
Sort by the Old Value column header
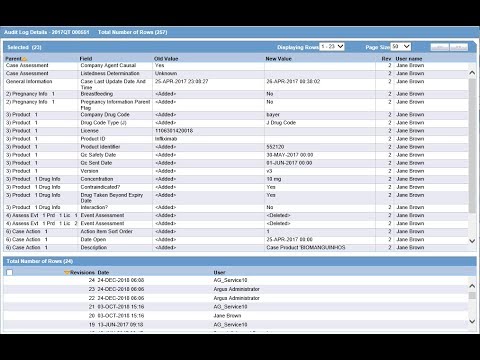(166, 59)
